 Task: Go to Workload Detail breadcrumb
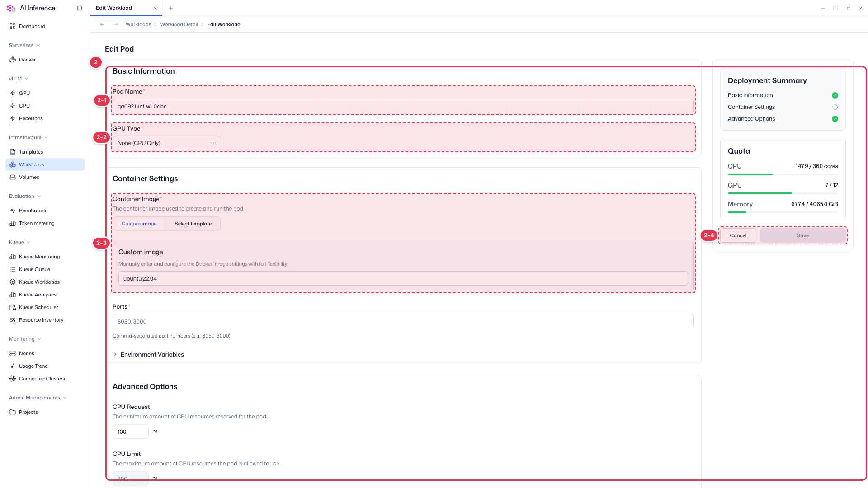click(x=179, y=24)
